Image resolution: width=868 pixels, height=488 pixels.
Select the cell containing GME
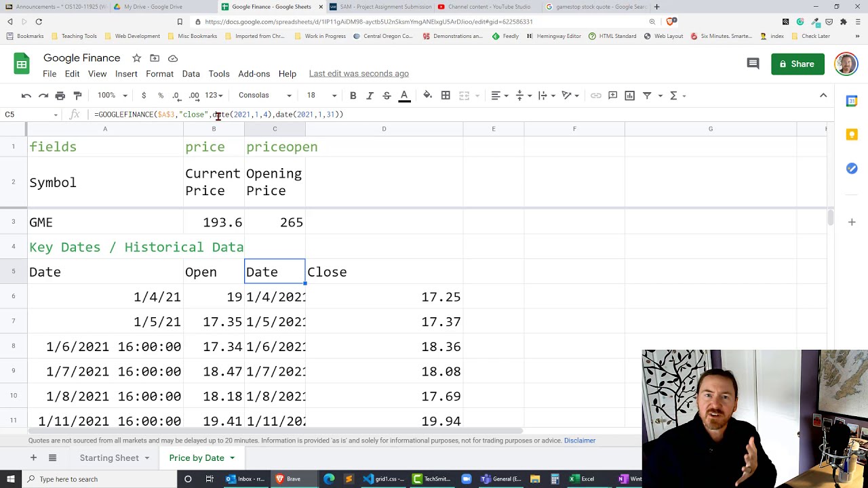[105, 222]
